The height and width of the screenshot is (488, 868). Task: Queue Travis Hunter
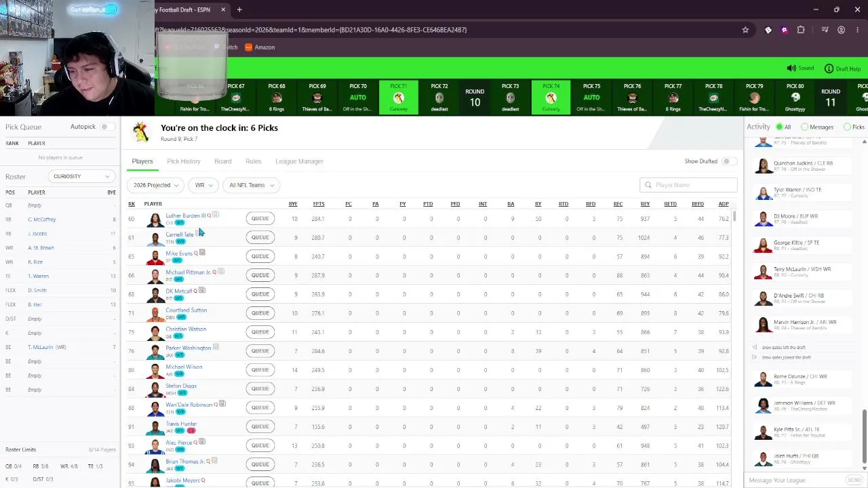pos(260,426)
